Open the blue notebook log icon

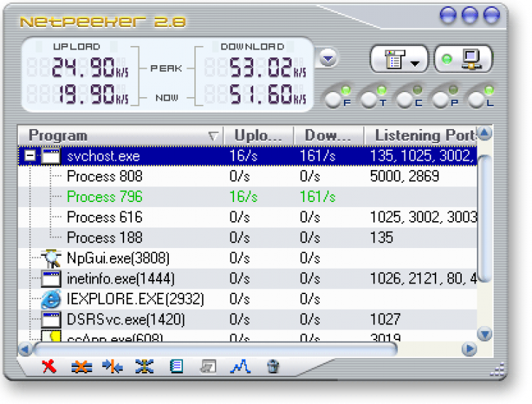[177, 366]
